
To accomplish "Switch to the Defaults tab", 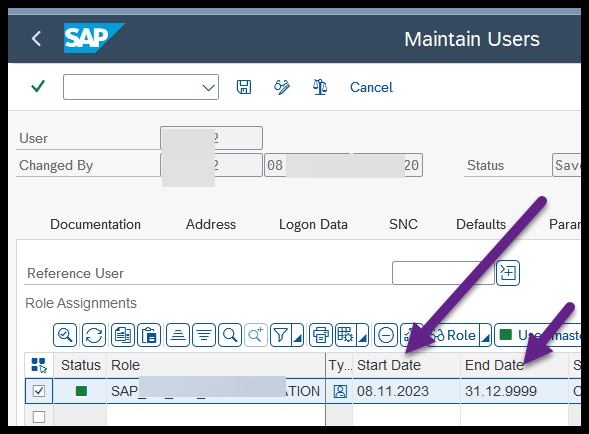I will [x=481, y=224].
